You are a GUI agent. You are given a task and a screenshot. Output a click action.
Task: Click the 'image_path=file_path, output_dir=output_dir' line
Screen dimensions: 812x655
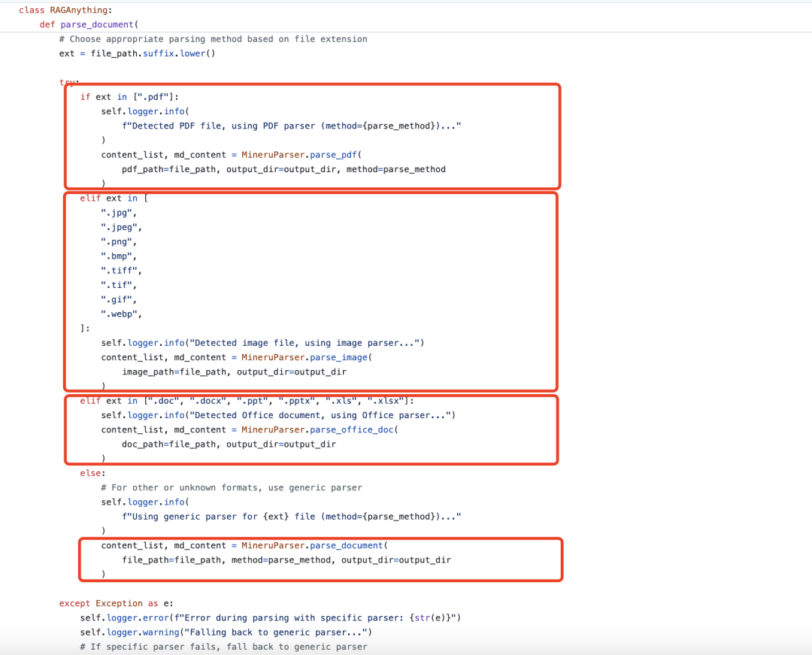point(235,371)
